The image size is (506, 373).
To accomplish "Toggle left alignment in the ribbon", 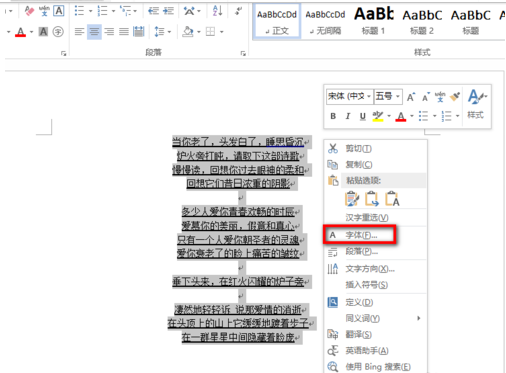I will (79, 32).
